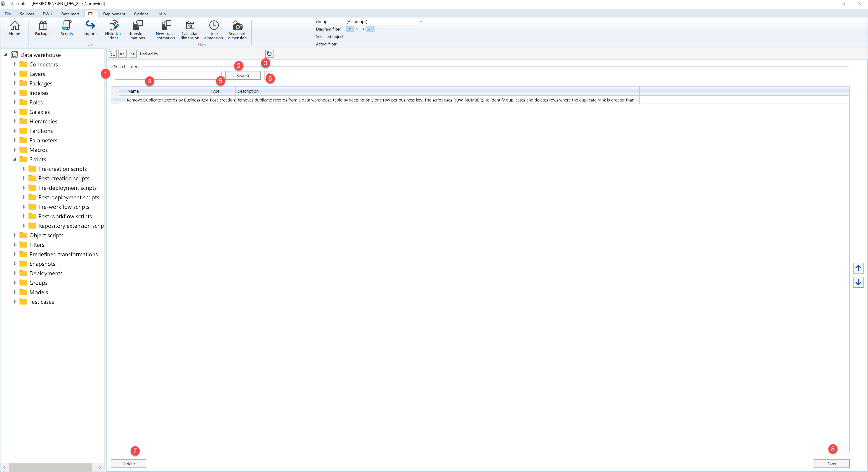Open the Transformations list icon
Screen dimensions: 868x472
click(137, 30)
